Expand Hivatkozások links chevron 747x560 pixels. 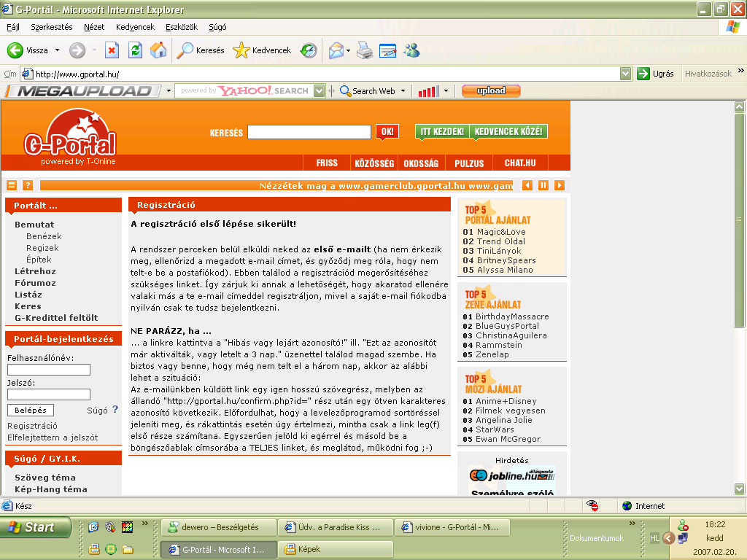(x=741, y=71)
